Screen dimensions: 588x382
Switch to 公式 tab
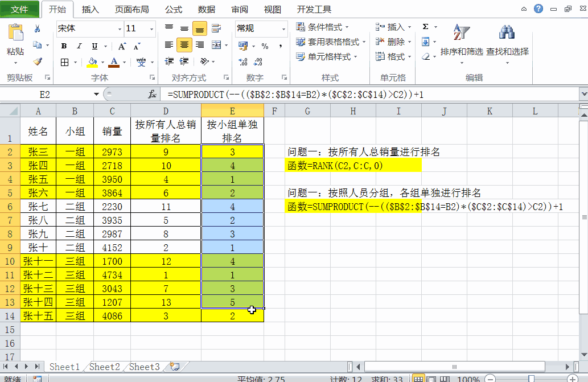point(174,9)
